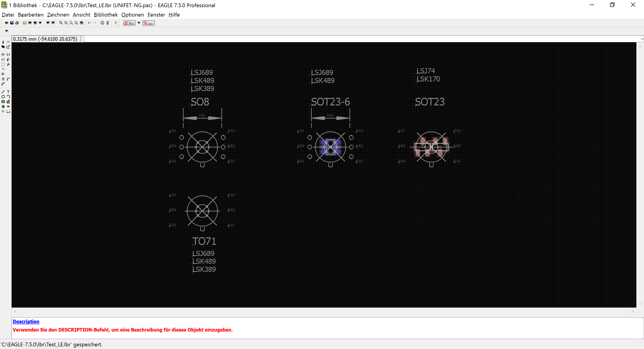Select the Group selection tool
The width and height of the screenshot is (644, 349).
click(3, 65)
